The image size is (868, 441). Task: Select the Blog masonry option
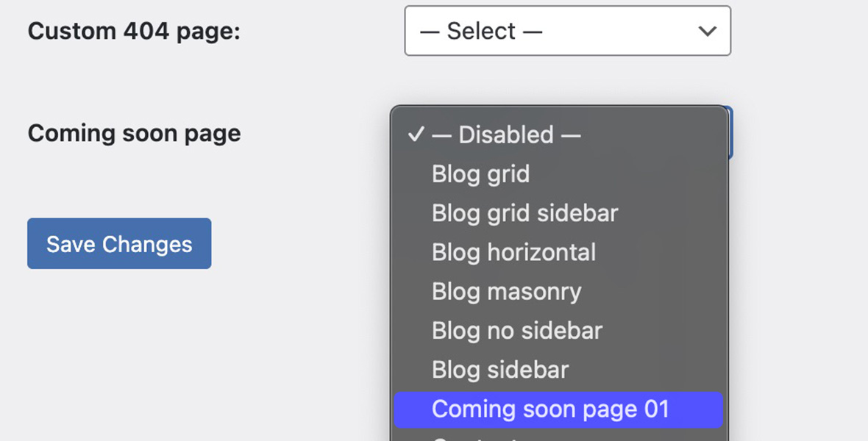(506, 291)
